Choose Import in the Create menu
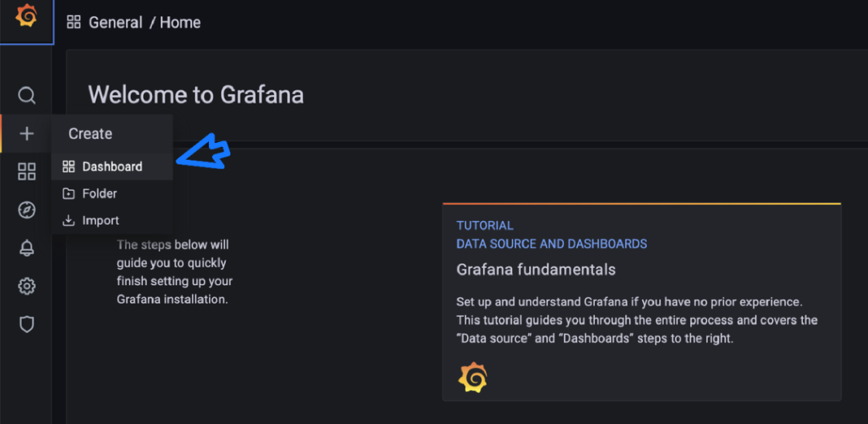868x424 pixels. click(100, 221)
